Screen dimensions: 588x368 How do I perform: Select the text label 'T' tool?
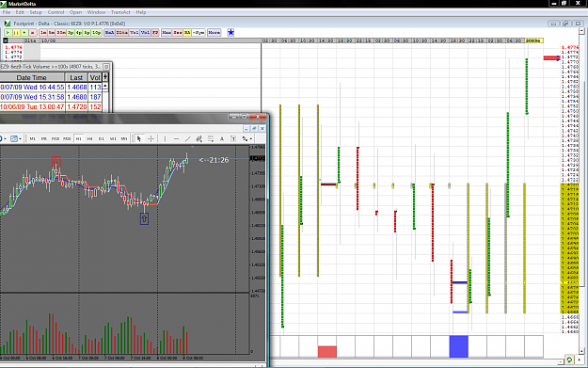[x=233, y=138]
